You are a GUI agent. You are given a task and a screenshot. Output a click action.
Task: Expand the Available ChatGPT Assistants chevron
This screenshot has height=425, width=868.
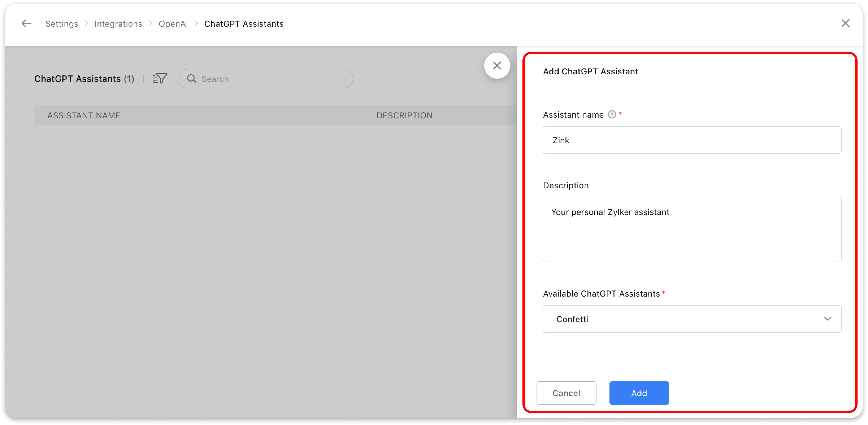(828, 319)
